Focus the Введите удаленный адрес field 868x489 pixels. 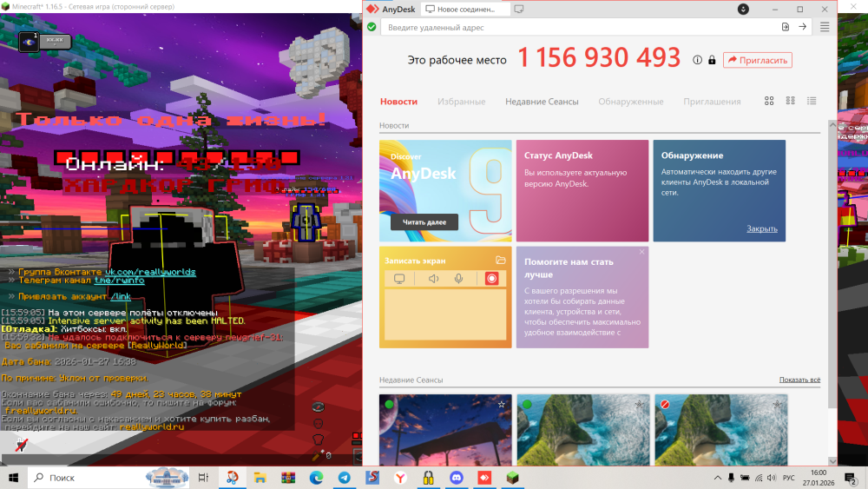click(x=578, y=27)
